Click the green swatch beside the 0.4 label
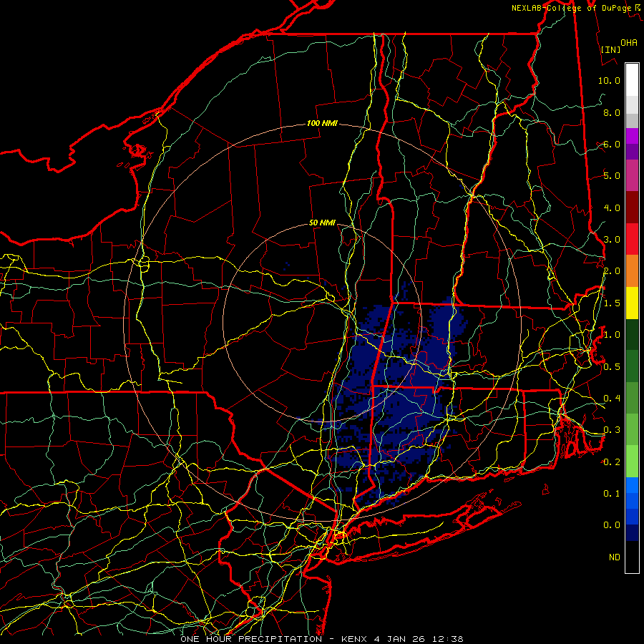Image resolution: width=644 pixels, height=644 pixels. [x=632, y=398]
